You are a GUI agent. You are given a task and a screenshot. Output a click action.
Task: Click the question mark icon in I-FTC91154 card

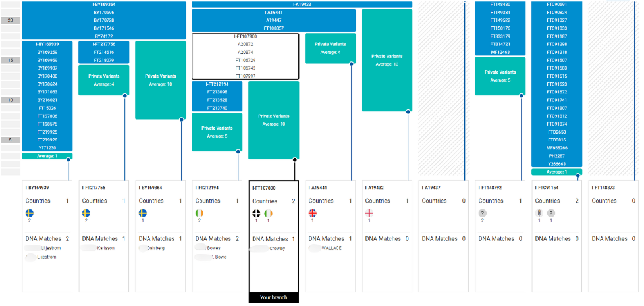551,213
